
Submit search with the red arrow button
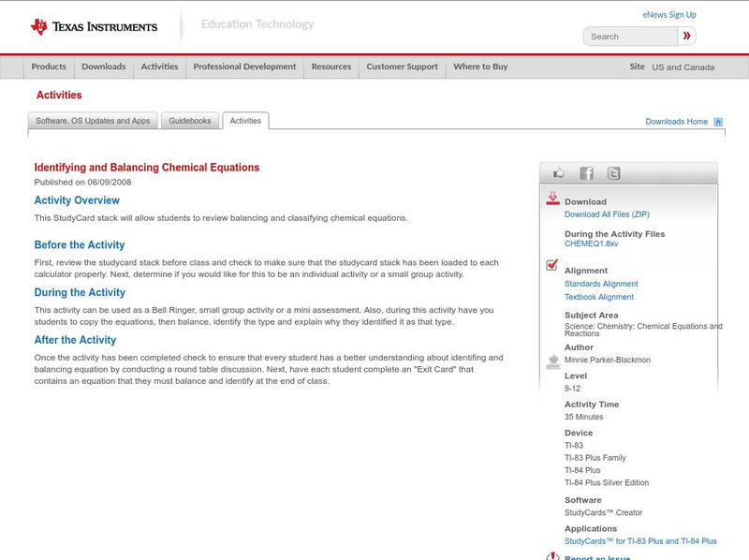(687, 36)
